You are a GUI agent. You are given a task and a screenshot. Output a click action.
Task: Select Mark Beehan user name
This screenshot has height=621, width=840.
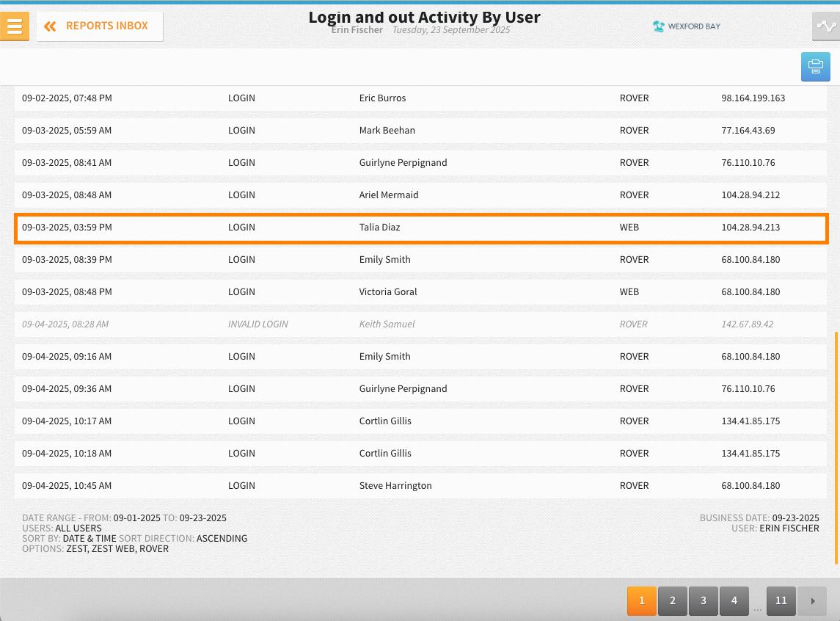click(387, 130)
